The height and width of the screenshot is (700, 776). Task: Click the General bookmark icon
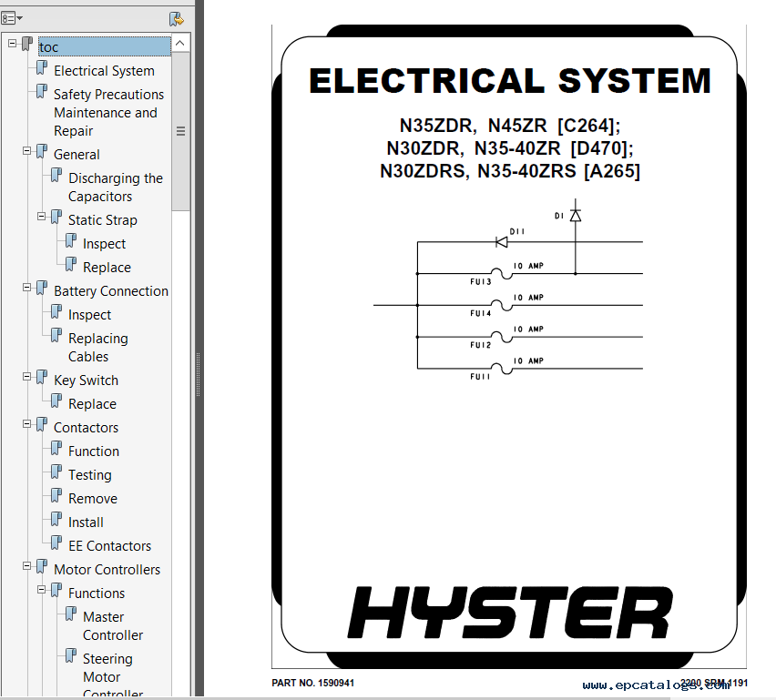[x=42, y=151]
